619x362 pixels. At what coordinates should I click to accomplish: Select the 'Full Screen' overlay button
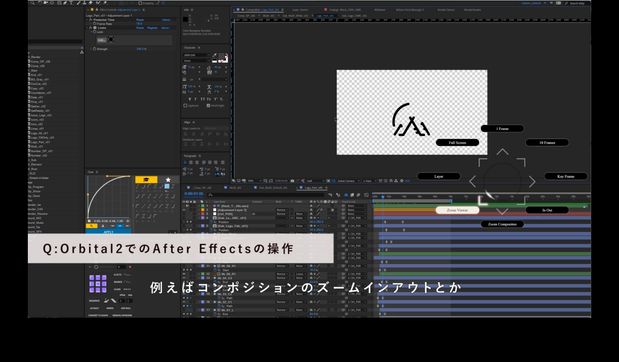click(x=458, y=143)
